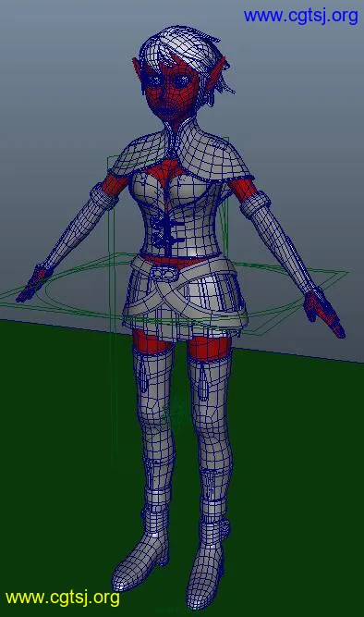
Task: Select the hand with red fingers on the right side
Action: 324,313
